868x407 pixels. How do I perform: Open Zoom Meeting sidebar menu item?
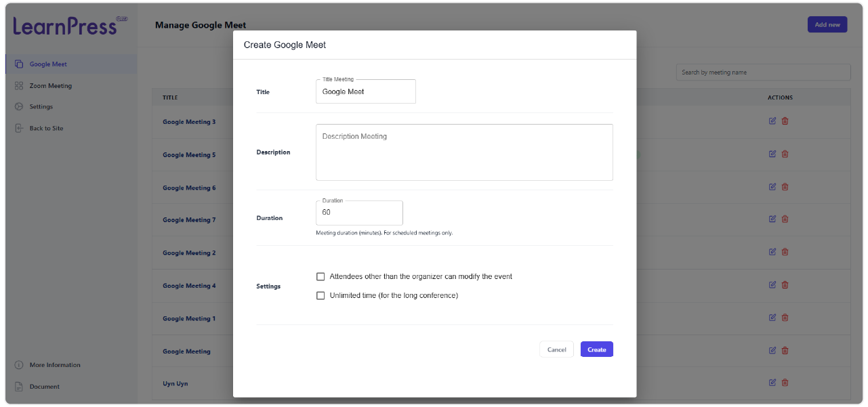tap(50, 86)
